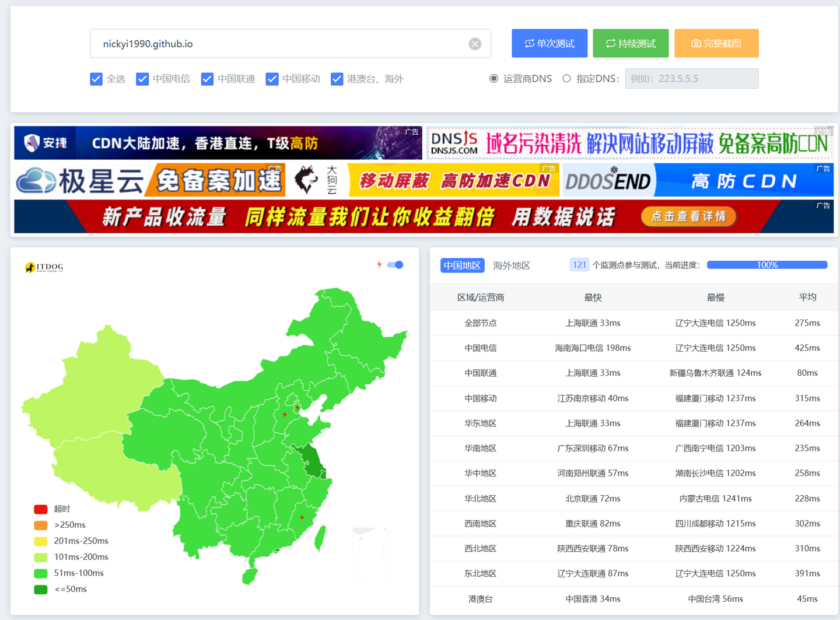Switch off the map lightning toggle
Image resolution: width=840 pixels, height=620 pixels.
pos(395,265)
